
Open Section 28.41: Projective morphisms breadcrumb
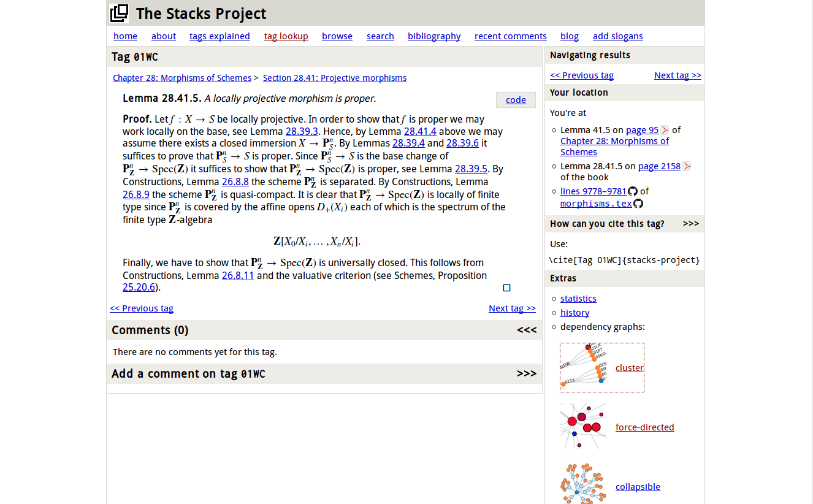[x=334, y=78]
